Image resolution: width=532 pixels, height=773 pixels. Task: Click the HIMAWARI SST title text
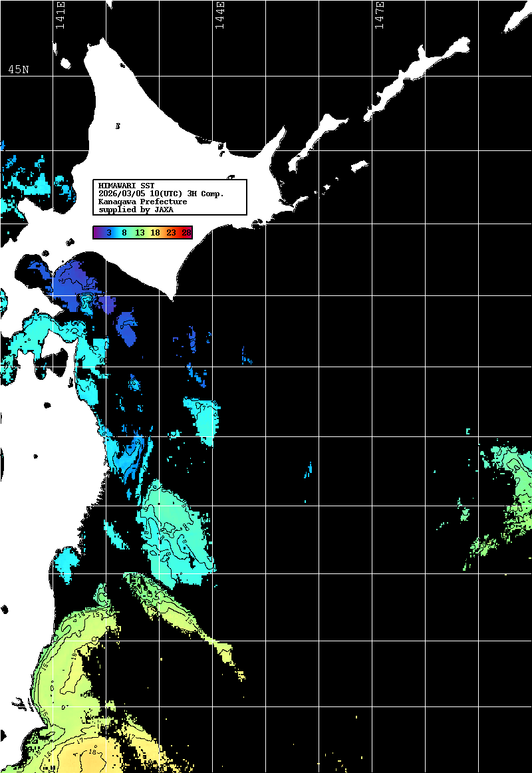(x=126, y=186)
